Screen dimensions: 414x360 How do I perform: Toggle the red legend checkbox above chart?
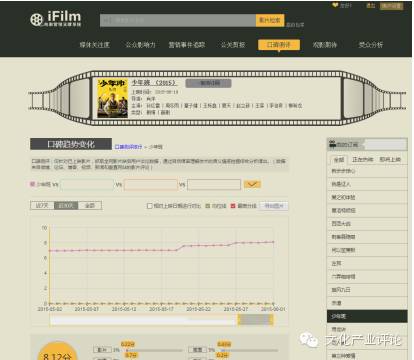point(233,206)
